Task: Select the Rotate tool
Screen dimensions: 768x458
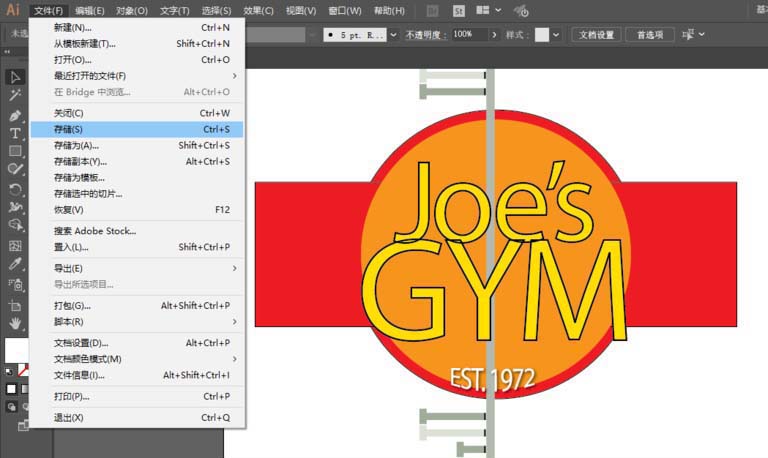Action: 15,190
